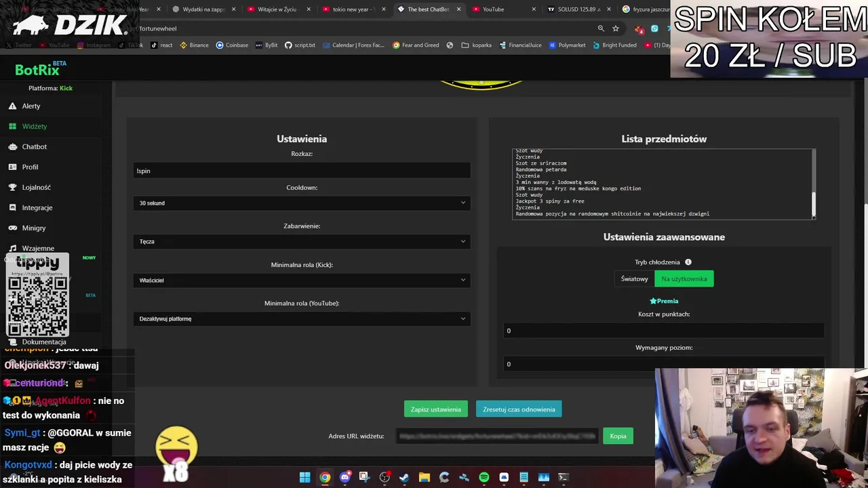868x488 pixels.
Task: Open Notepad from the taskbar
Action: tap(524, 477)
